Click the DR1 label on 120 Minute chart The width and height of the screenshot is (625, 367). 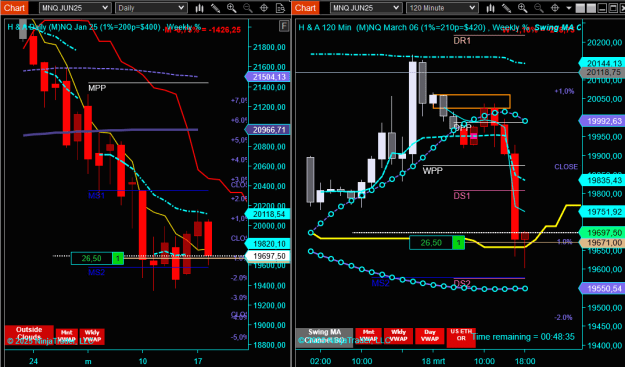pyautogui.click(x=462, y=41)
